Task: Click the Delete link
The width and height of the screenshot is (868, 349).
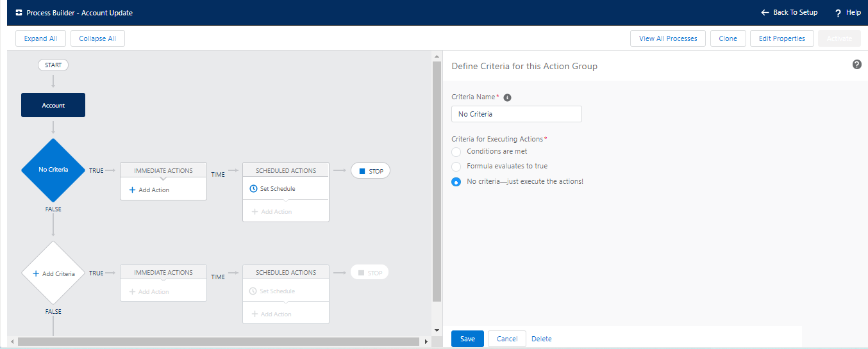Action: 542,339
